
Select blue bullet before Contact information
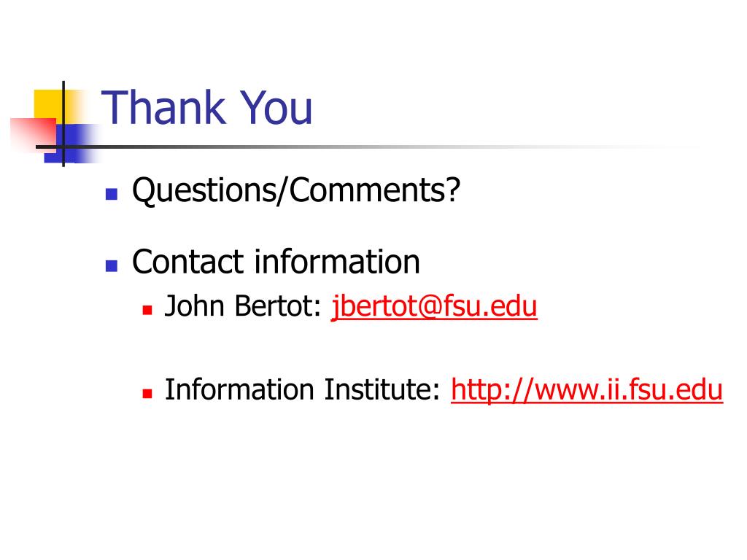coord(112,265)
